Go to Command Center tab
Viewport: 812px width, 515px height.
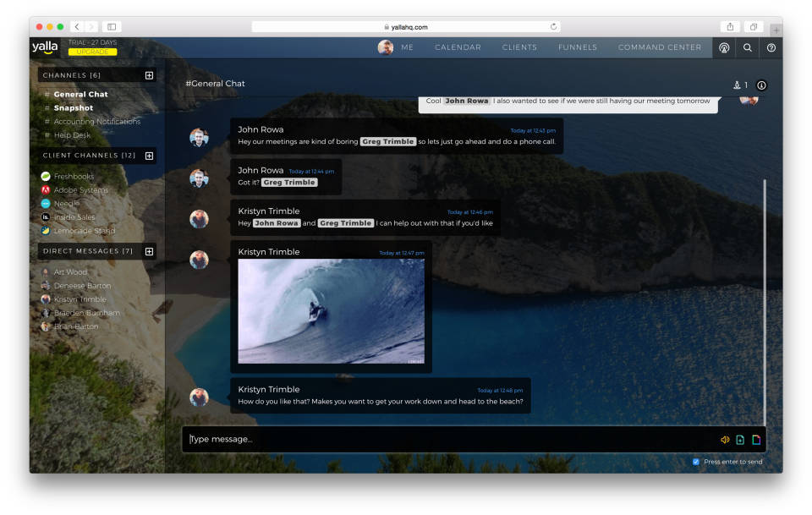659,47
